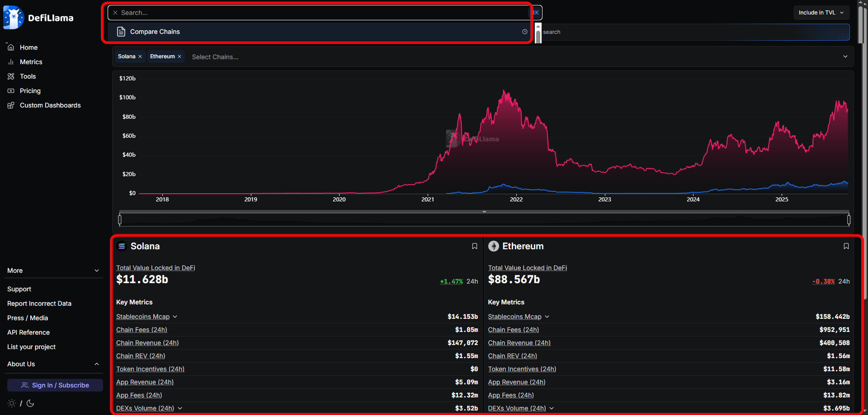Expand the Select Chains dropdown arrow
This screenshot has width=868, height=415.
click(845, 56)
